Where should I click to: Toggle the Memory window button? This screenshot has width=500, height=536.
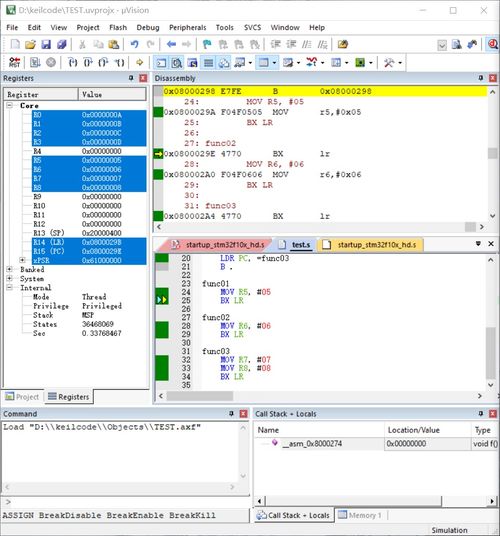pyautogui.click(x=263, y=63)
